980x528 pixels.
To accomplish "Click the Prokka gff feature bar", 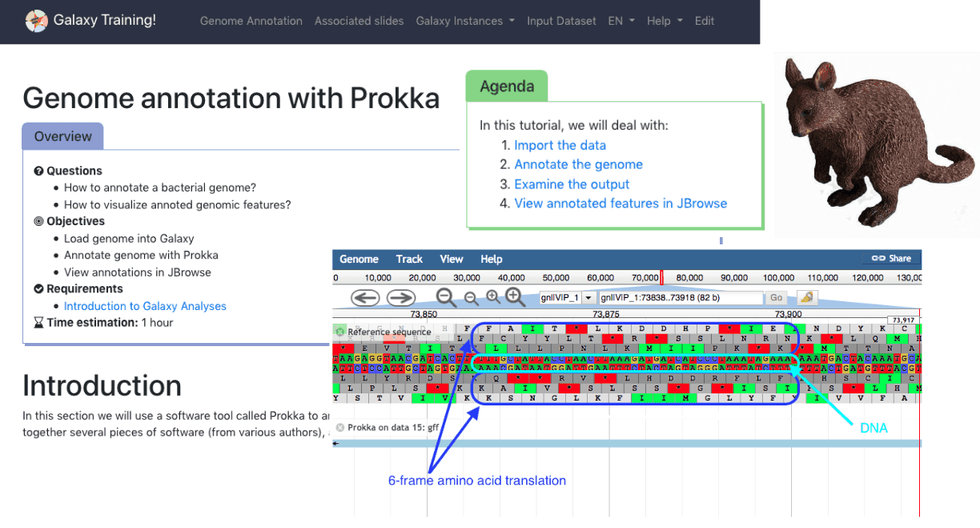I will (x=627, y=443).
